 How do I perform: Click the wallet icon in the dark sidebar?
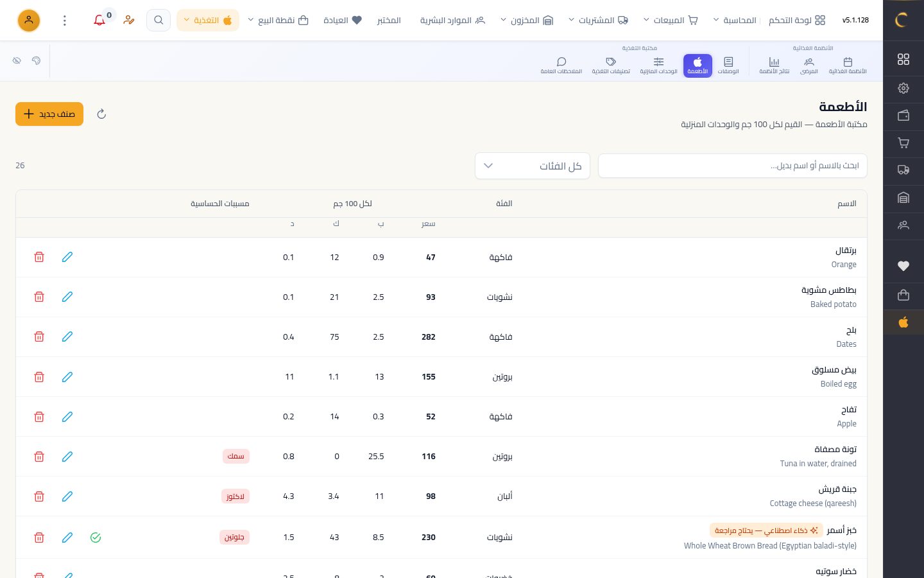pos(903,116)
